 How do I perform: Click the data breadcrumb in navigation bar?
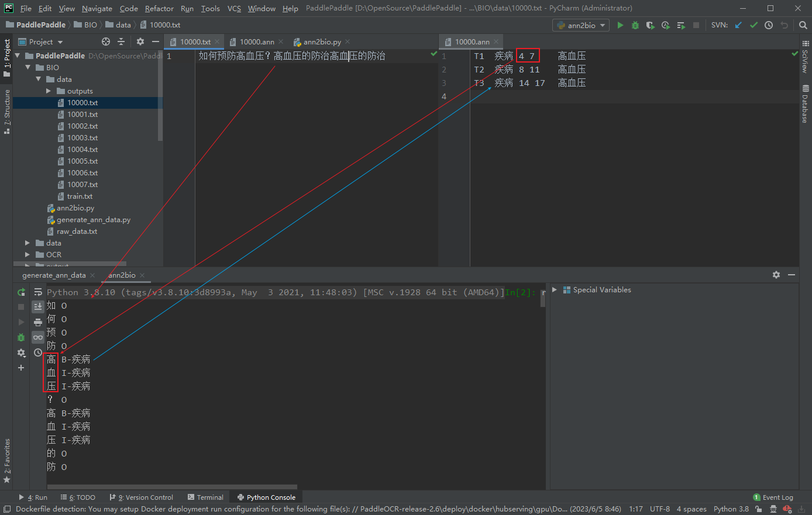pyautogui.click(x=118, y=25)
